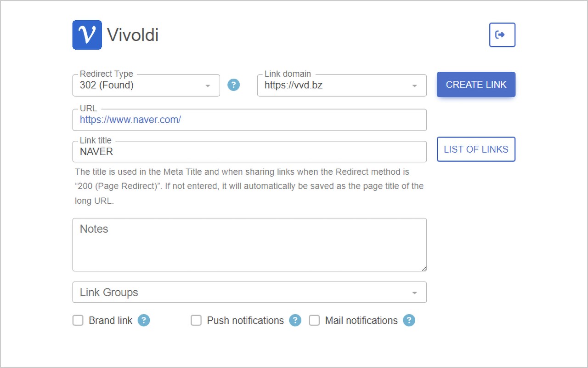This screenshot has width=588, height=368.
Task: Open the Redirect Type help icon
Action: (x=234, y=85)
